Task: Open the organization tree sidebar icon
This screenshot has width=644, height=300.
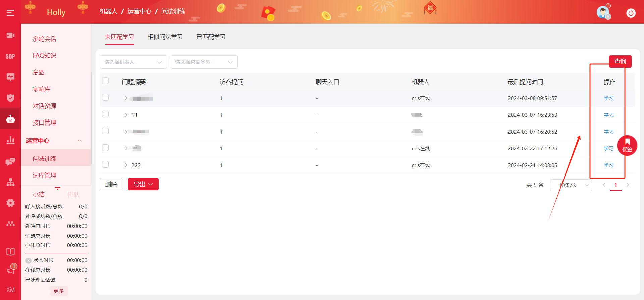Action: pyautogui.click(x=10, y=182)
